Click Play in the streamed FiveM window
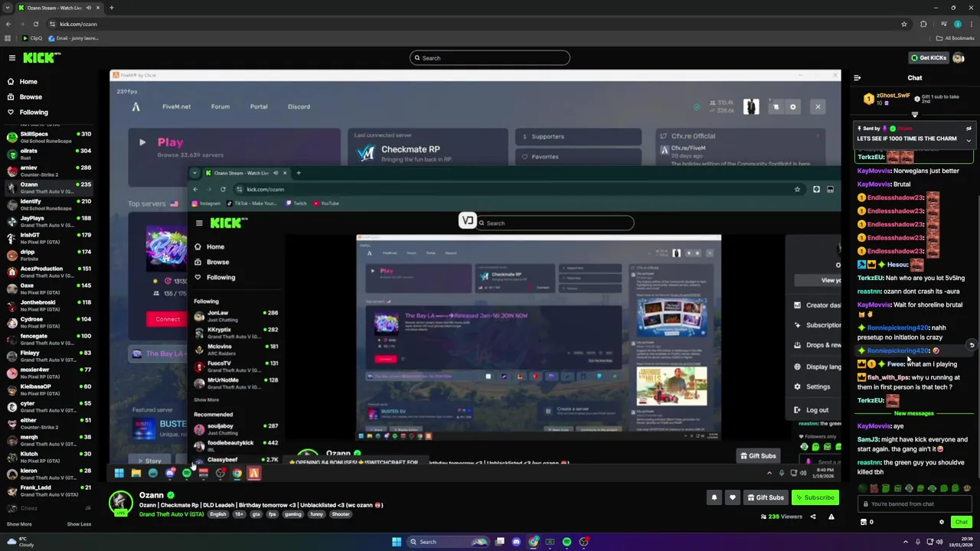980x551 pixels. [x=170, y=142]
